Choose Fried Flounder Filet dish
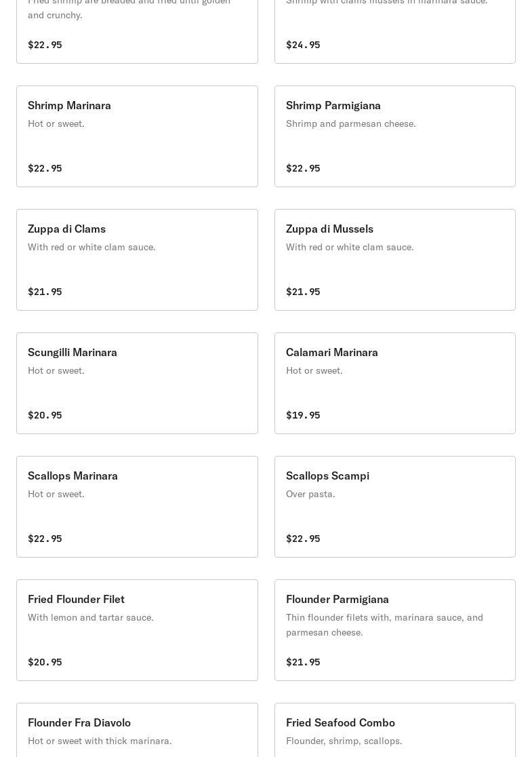 coord(137,630)
